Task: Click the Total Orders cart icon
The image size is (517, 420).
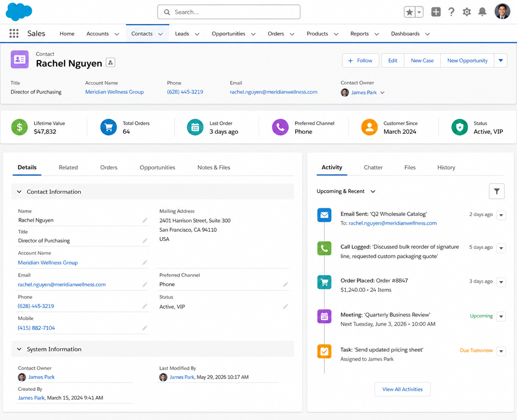Action: (x=109, y=127)
